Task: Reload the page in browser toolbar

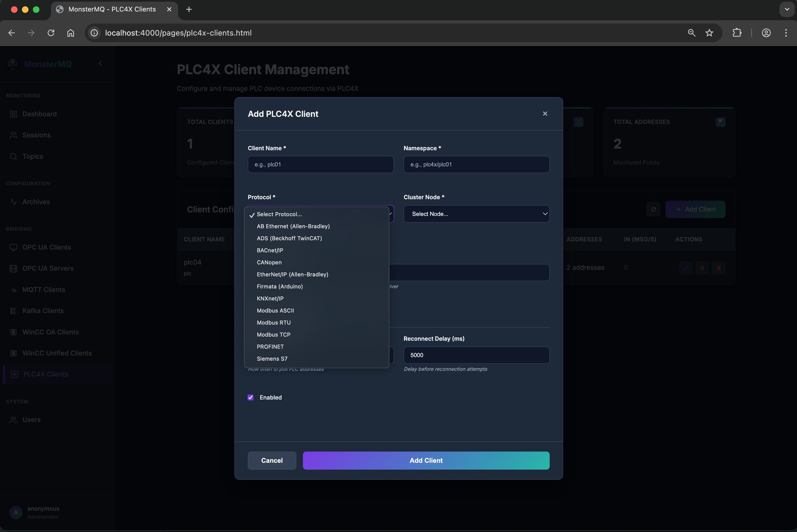Action: pos(51,33)
